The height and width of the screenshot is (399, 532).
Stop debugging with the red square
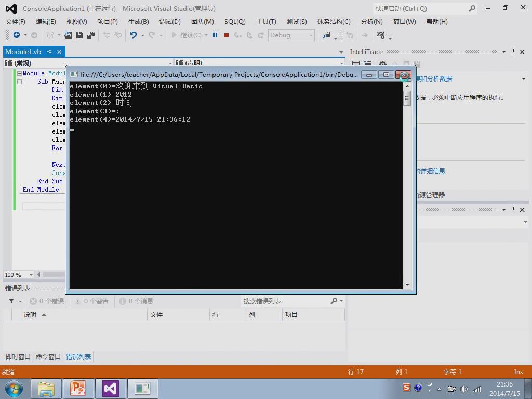tap(227, 35)
